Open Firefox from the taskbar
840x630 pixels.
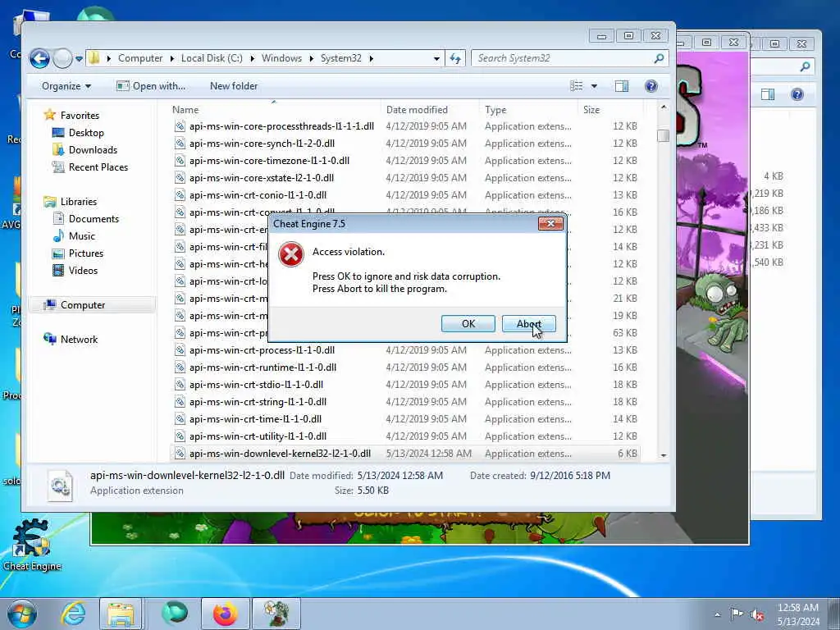click(225, 614)
